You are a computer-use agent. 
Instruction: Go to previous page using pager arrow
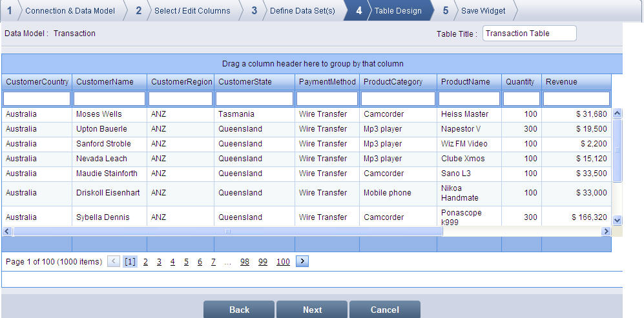(x=114, y=261)
